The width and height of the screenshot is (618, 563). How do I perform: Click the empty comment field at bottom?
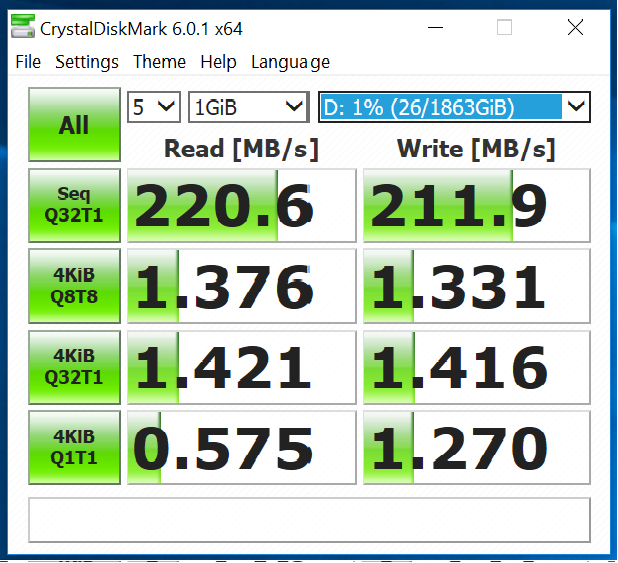click(309, 520)
